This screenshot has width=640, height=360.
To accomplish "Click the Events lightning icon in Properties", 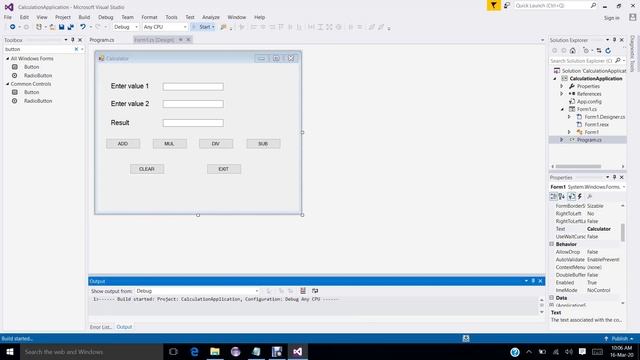I will [580, 196].
